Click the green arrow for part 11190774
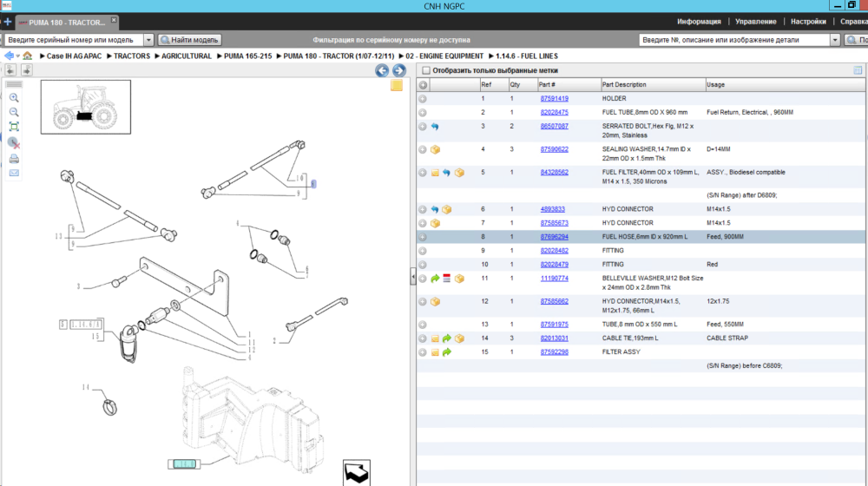Viewport: 868px width, 486px height. [x=435, y=279]
